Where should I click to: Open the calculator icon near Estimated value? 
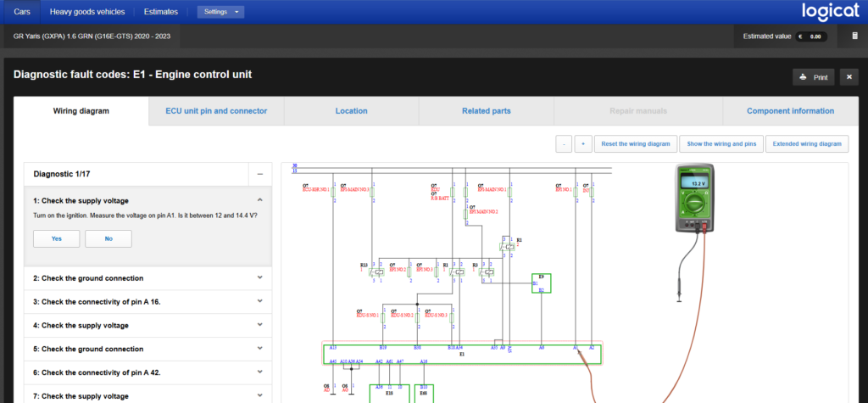(x=854, y=36)
